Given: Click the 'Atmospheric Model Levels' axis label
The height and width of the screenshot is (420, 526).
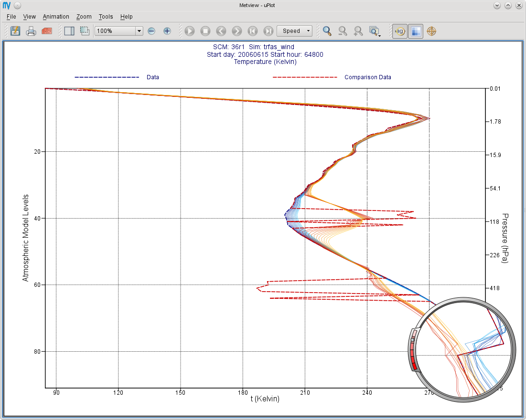Looking at the screenshot, I should point(25,238).
